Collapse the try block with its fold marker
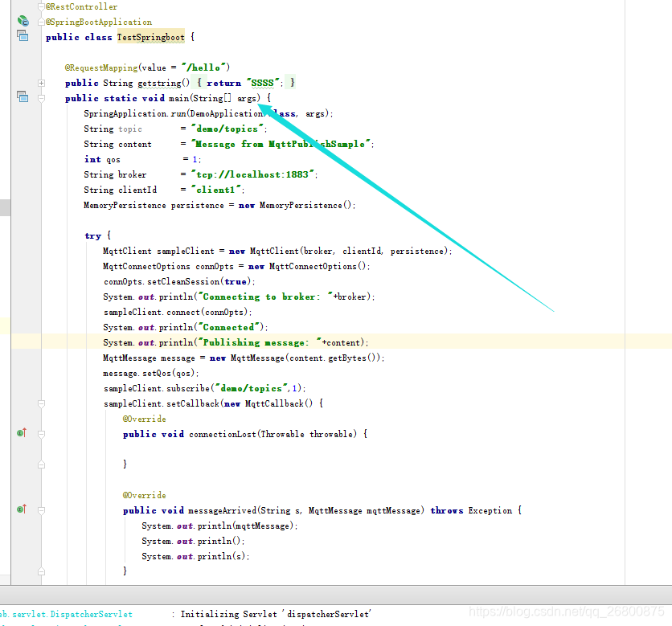 41,235
